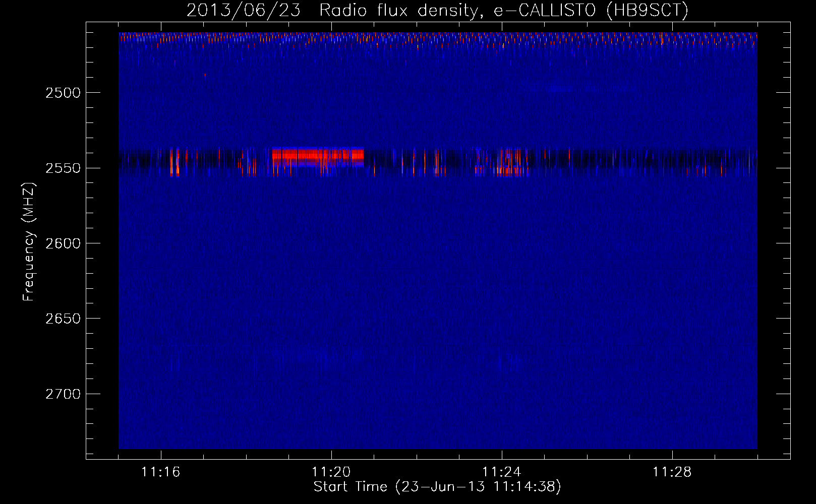Click the 'Frequency (MHZ)' axis label

coord(29,242)
